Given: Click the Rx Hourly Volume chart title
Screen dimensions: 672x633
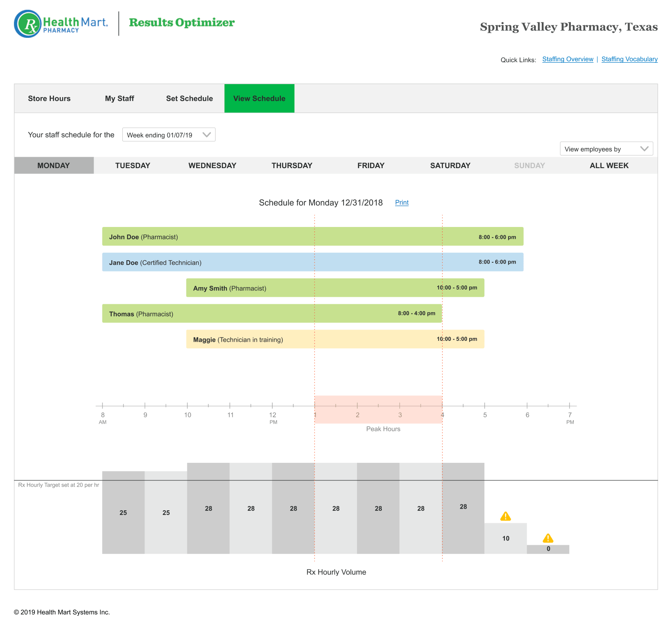Looking at the screenshot, I should (x=336, y=572).
